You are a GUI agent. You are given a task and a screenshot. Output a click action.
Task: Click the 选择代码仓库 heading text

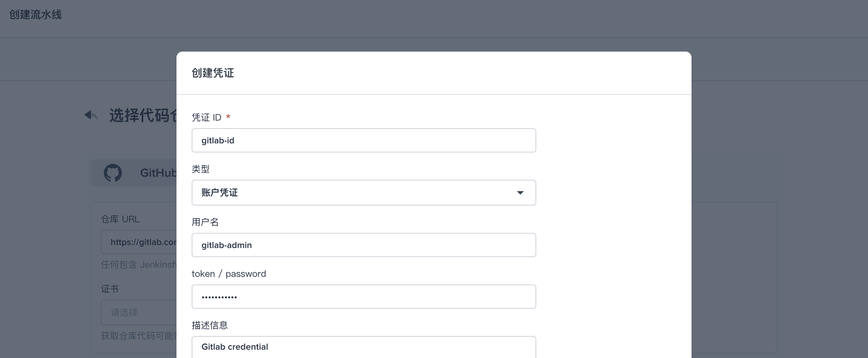coord(143,115)
